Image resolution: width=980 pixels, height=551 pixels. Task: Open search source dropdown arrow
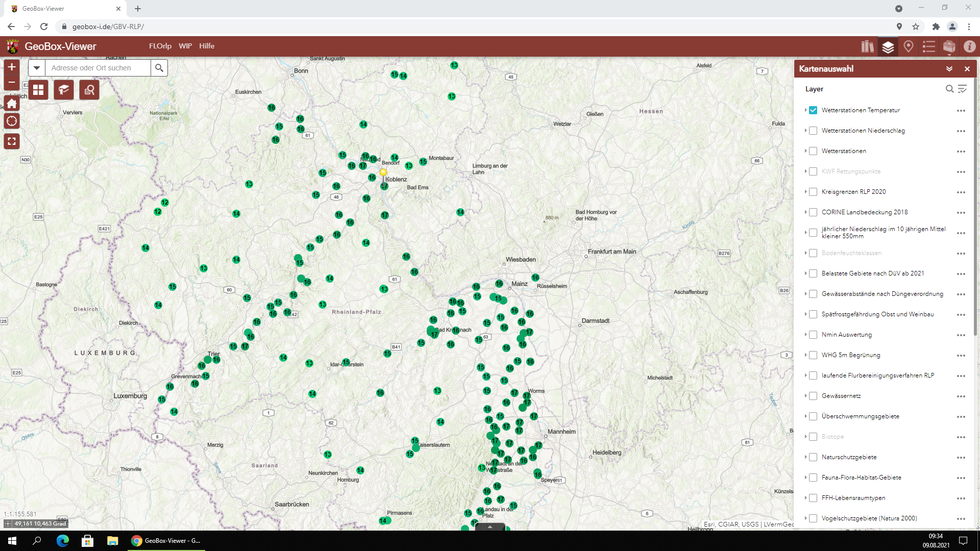[37, 68]
